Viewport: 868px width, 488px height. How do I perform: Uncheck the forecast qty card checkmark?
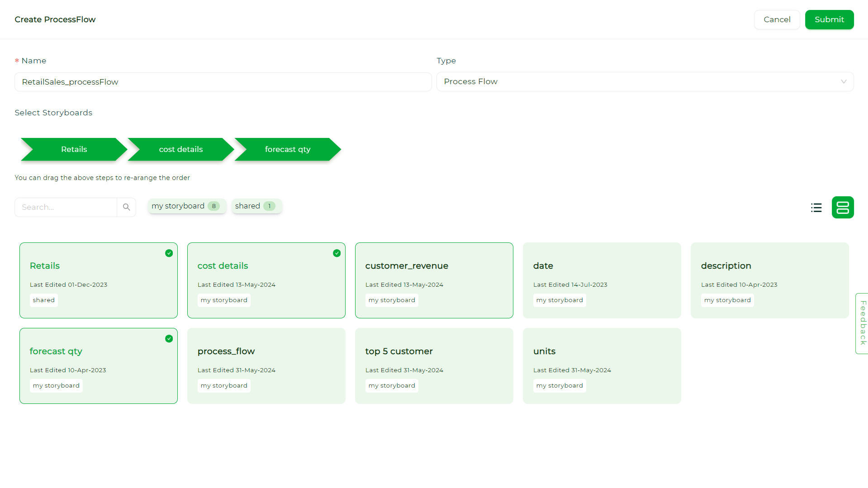tap(169, 339)
